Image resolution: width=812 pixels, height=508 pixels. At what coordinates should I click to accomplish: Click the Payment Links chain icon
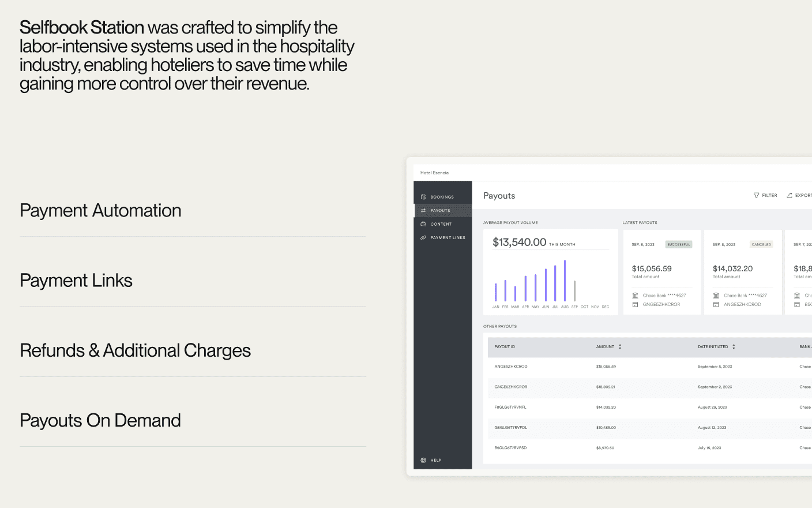(x=423, y=238)
